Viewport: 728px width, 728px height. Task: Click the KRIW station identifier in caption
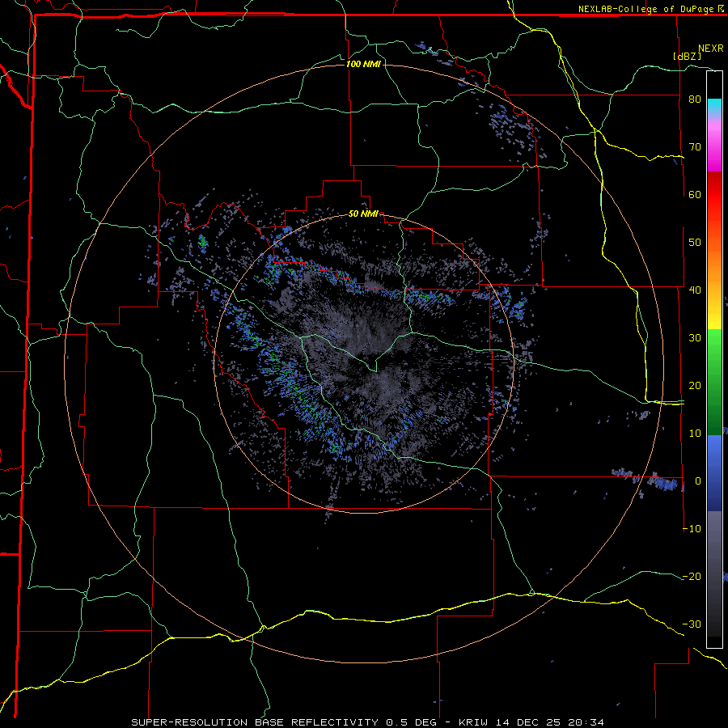473,722
